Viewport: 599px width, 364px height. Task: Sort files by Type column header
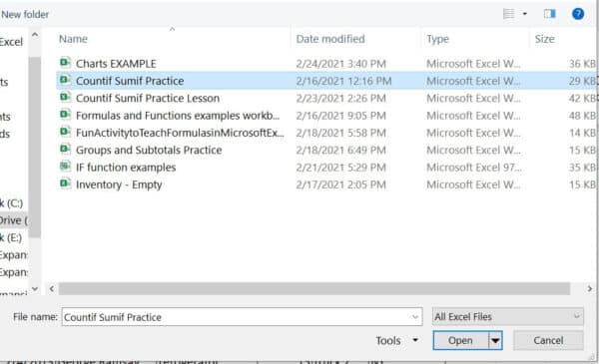click(x=438, y=39)
